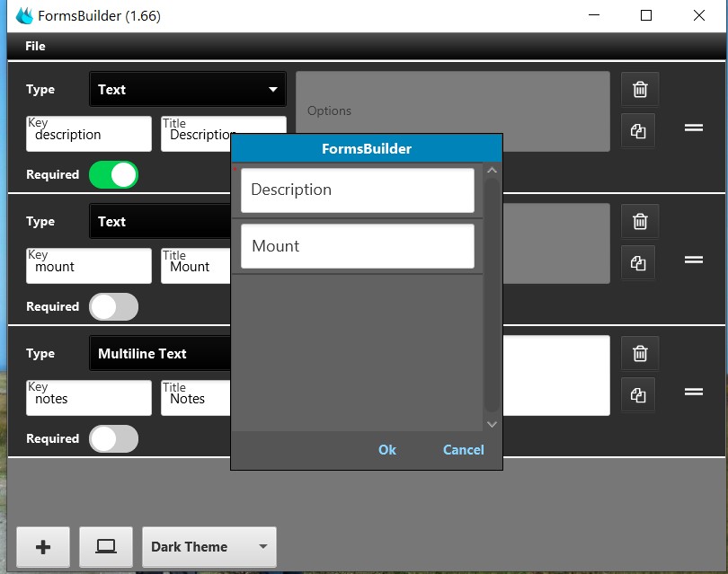Click the Options box of description row

[x=453, y=102]
